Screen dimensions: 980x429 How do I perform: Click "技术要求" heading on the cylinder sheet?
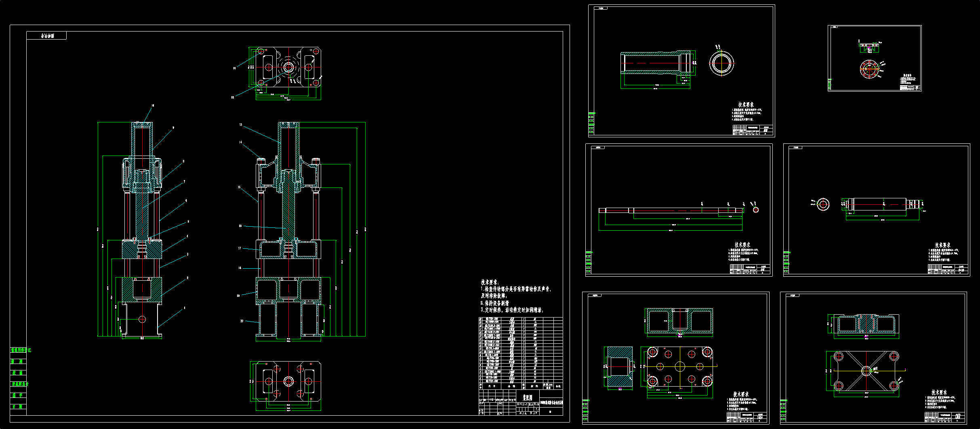pos(746,105)
